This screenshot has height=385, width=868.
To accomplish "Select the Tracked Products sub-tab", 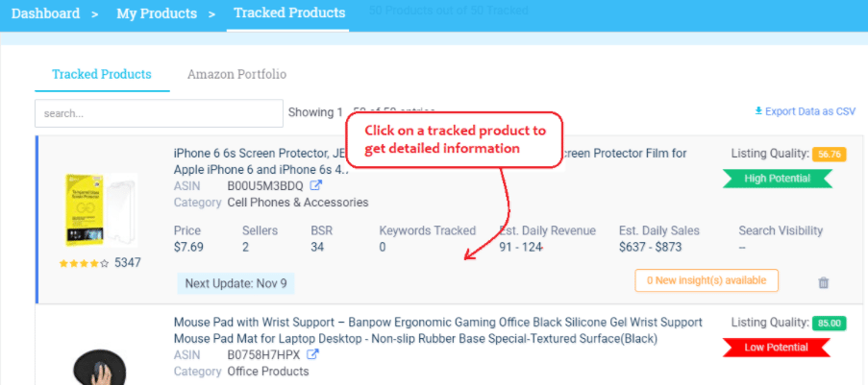I will tap(102, 74).
